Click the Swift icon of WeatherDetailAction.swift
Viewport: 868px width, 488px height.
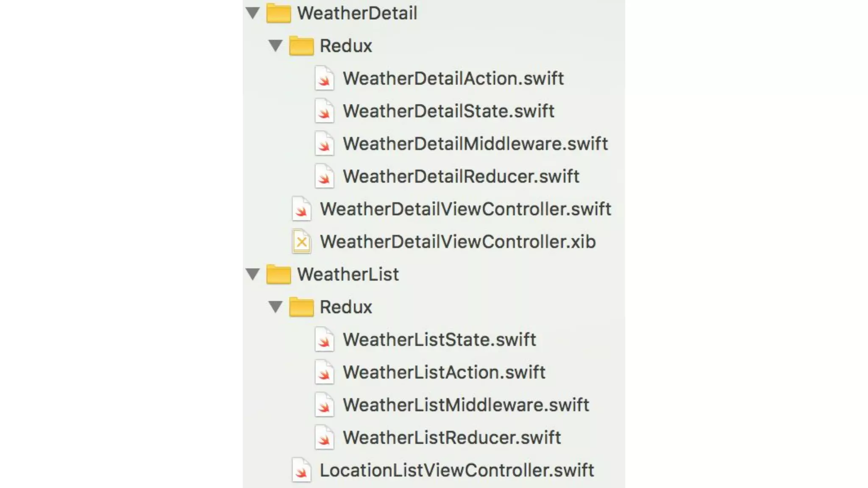point(324,78)
